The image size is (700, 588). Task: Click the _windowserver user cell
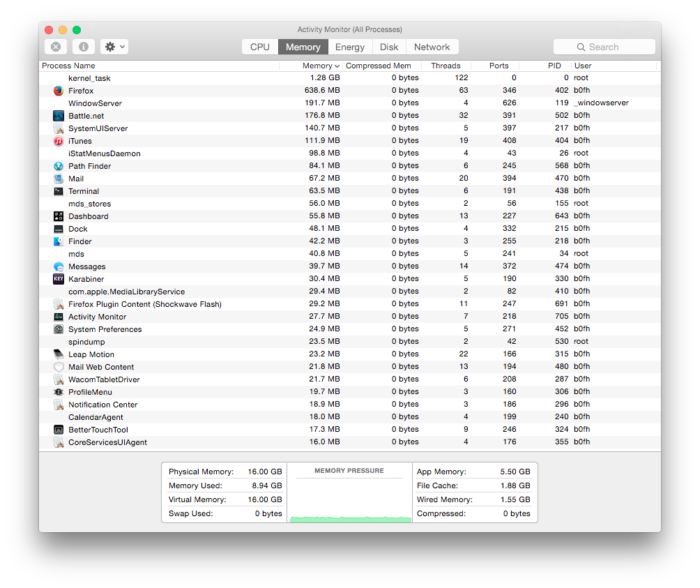click(x=601, y=103)
